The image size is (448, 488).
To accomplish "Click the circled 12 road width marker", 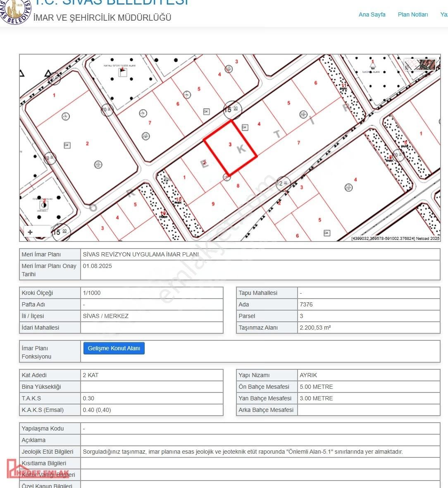I will [x=283, y=183].
